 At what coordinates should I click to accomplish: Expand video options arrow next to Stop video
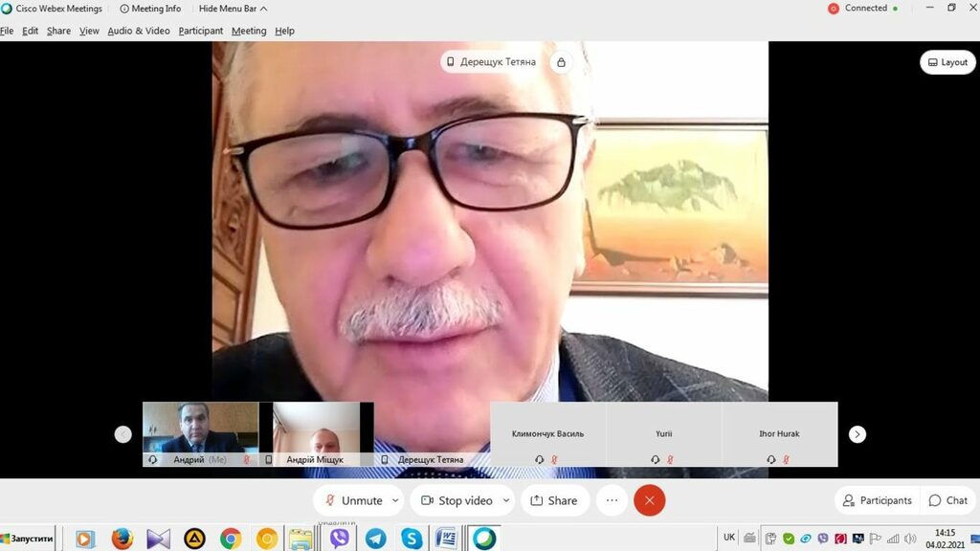506,500
